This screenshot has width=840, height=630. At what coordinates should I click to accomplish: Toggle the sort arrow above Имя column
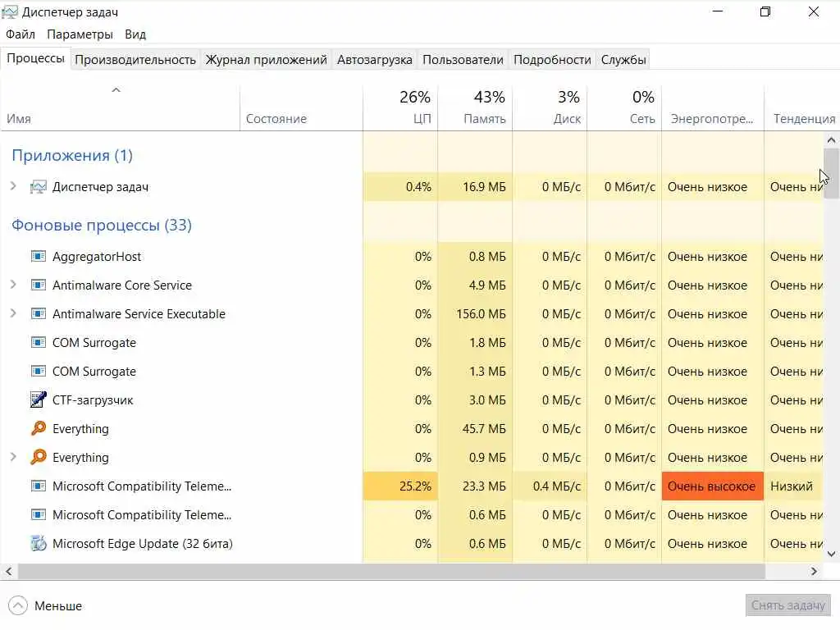pyautogui.click(x=116, y=90)
